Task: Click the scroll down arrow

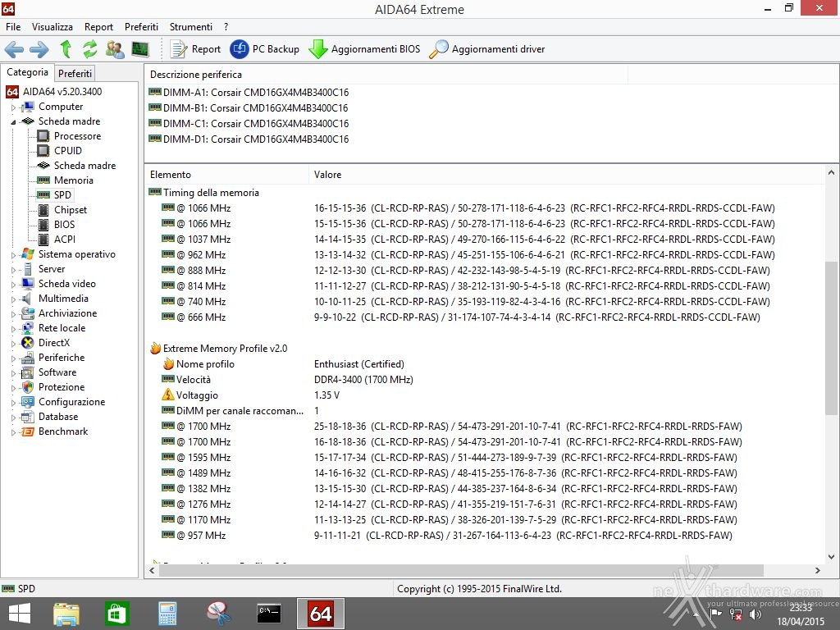Action: pyautogui.click(x=831, y=557)
